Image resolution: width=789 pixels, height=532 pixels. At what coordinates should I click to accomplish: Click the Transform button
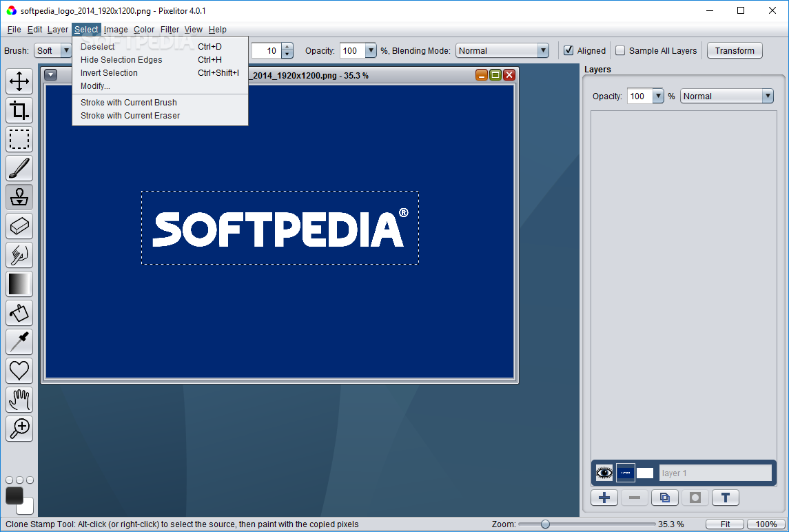735,50
